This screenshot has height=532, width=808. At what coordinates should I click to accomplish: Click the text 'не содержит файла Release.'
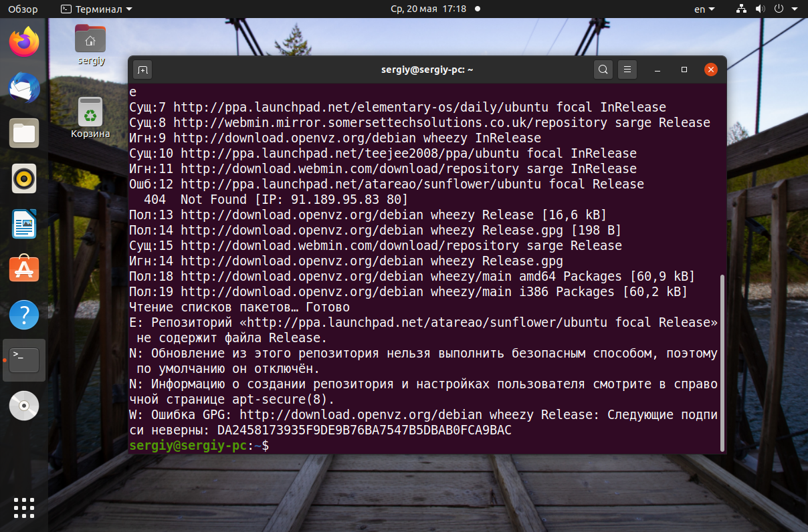point(232,338)
